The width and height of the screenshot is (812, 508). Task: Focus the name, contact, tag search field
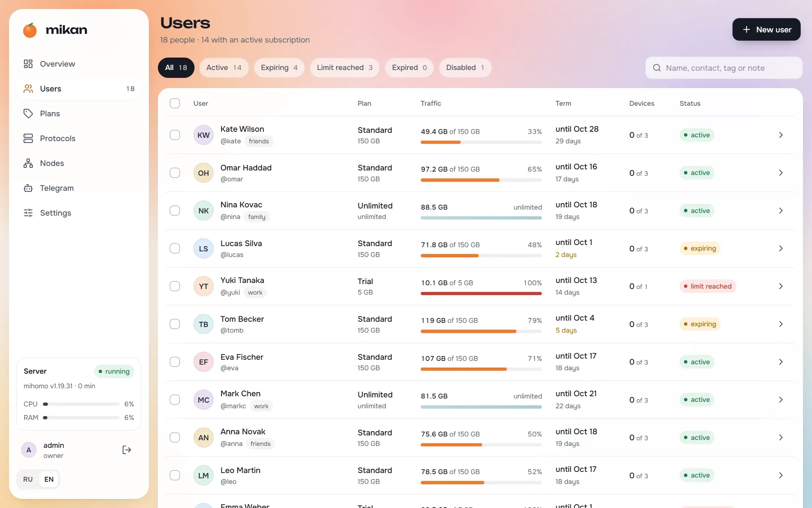click(x=724, y=68)
